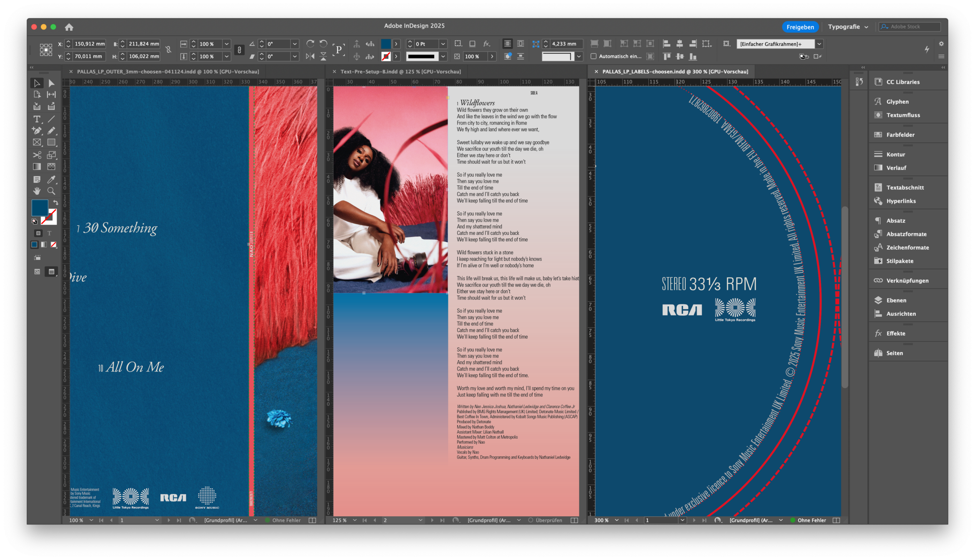Toggle constrain width and height link

[168, 50]
